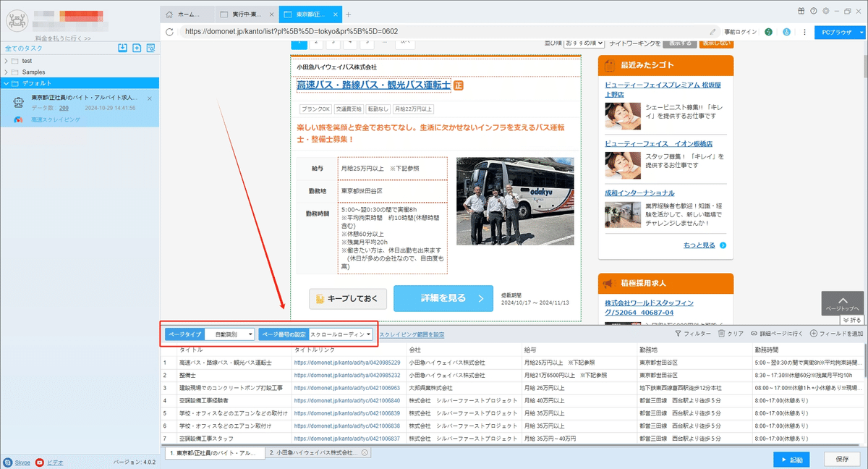Open the おすすめ順 sort dropdown
Screen dimensions: 868x469
tap(583, 43)
